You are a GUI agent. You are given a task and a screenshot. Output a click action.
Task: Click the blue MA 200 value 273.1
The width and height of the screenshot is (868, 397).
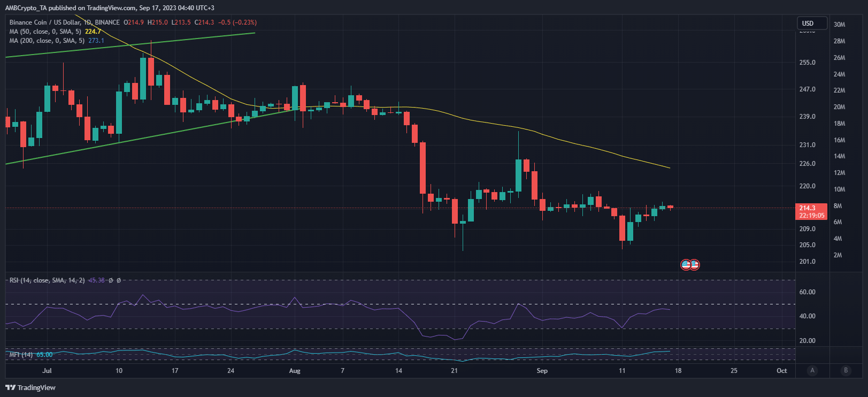coord(96,41)
